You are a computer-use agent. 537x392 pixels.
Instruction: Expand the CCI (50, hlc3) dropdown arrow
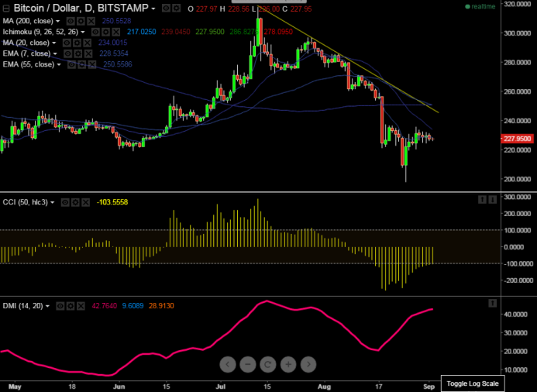click(52, 203)
